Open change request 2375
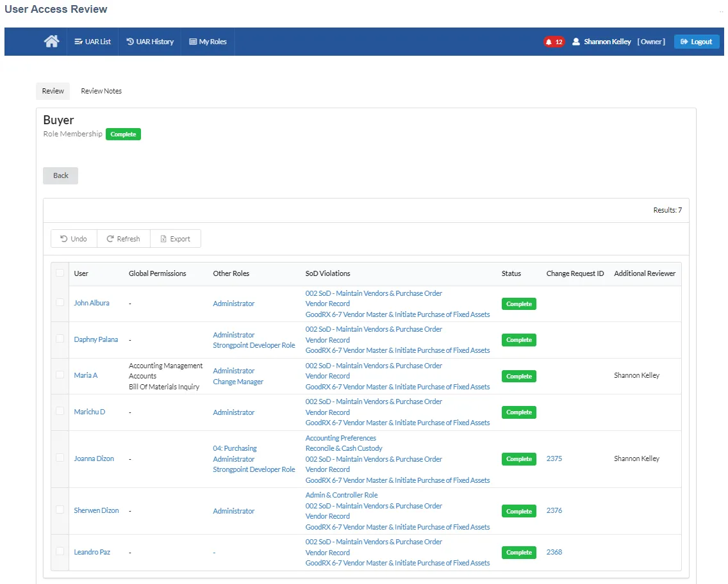The image size is (728, 584). coord(554,458)
